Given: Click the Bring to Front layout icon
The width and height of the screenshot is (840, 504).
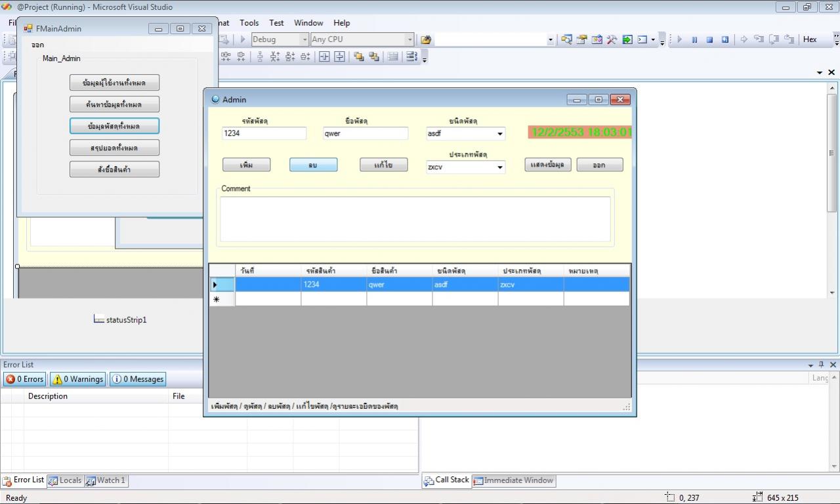Looking at the screenshot, I should pos(359,56).
